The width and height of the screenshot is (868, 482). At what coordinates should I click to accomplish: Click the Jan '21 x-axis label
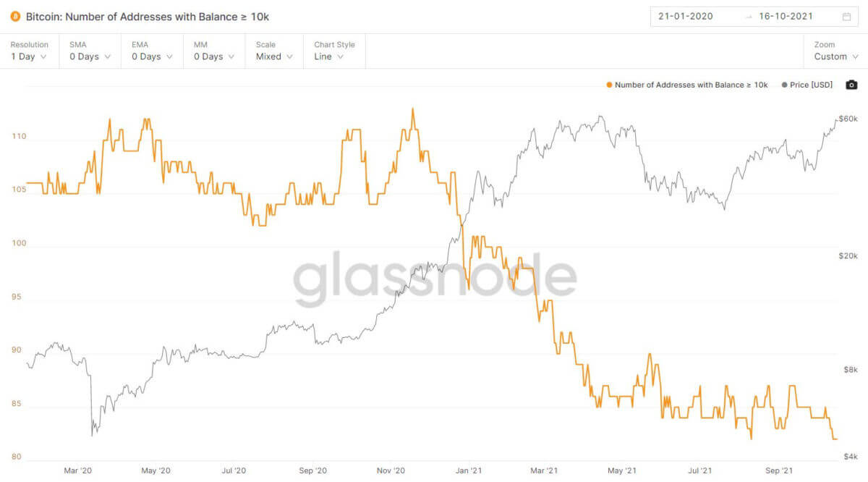click(x=468, y=470)
